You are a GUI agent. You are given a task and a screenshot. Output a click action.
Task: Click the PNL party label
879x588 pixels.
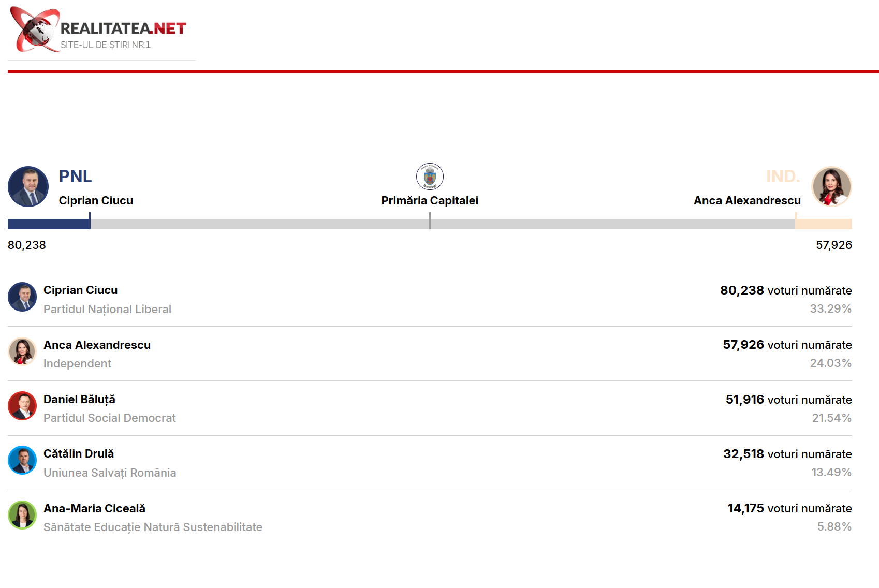pyautogui.click(x=75, y=177)
